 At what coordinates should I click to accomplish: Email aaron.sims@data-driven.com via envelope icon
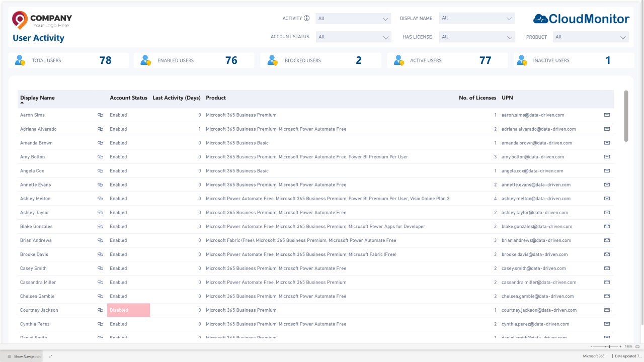(607, 115)
